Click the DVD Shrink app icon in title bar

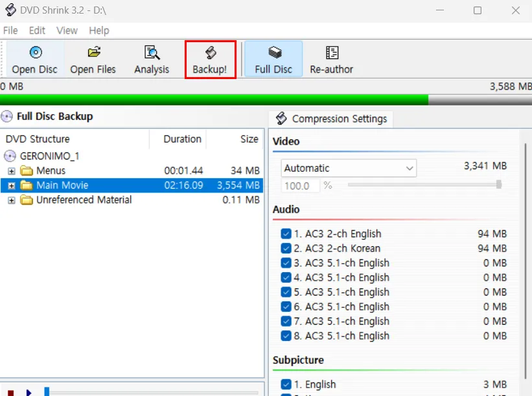pos(10,10)
